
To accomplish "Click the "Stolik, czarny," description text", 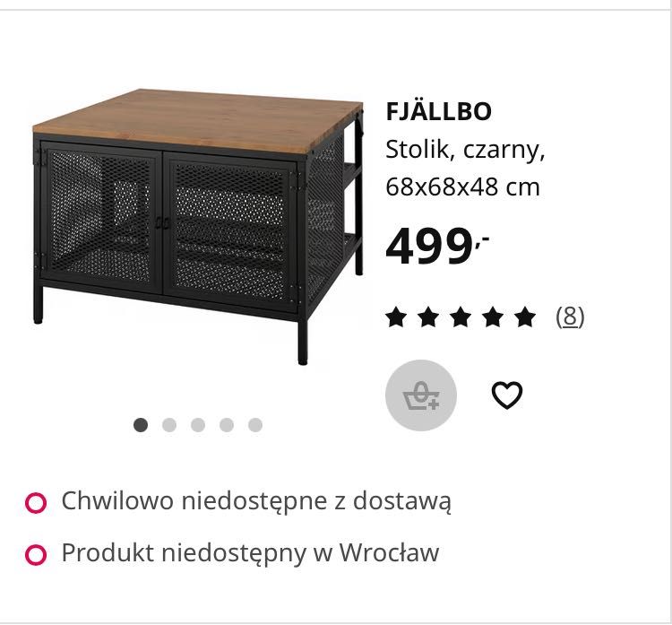I will point(465,150).
